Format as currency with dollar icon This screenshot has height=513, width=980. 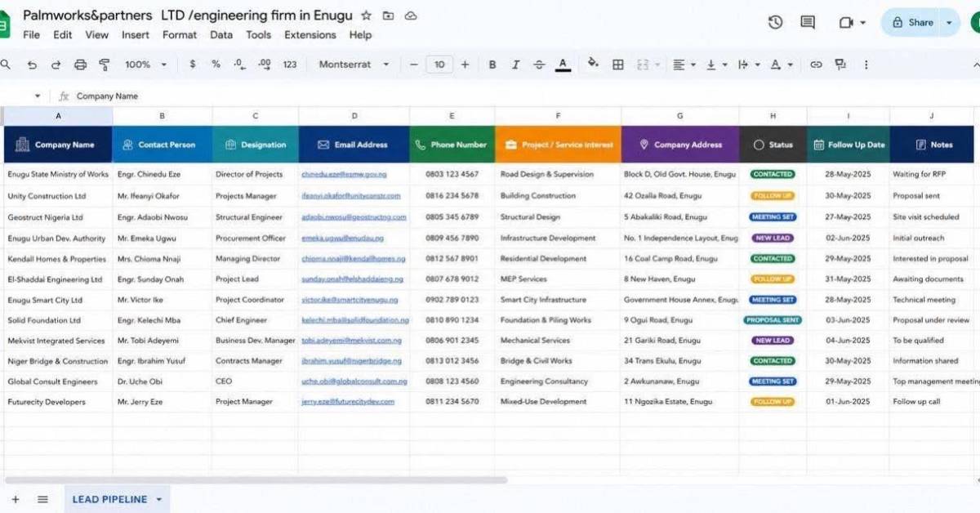[193, 65]
